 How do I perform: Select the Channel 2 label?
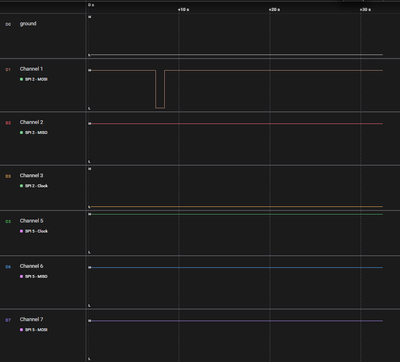[x=31, y=122]
